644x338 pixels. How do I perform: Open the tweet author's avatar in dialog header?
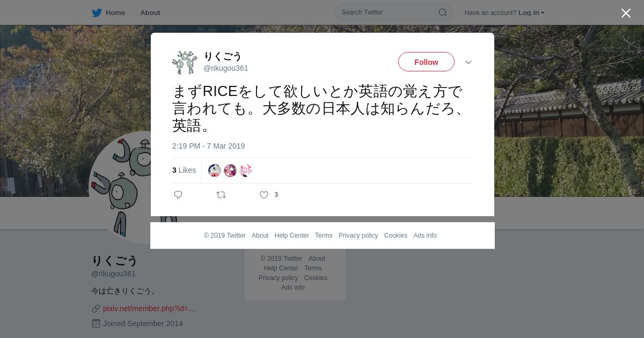(185, 62)
